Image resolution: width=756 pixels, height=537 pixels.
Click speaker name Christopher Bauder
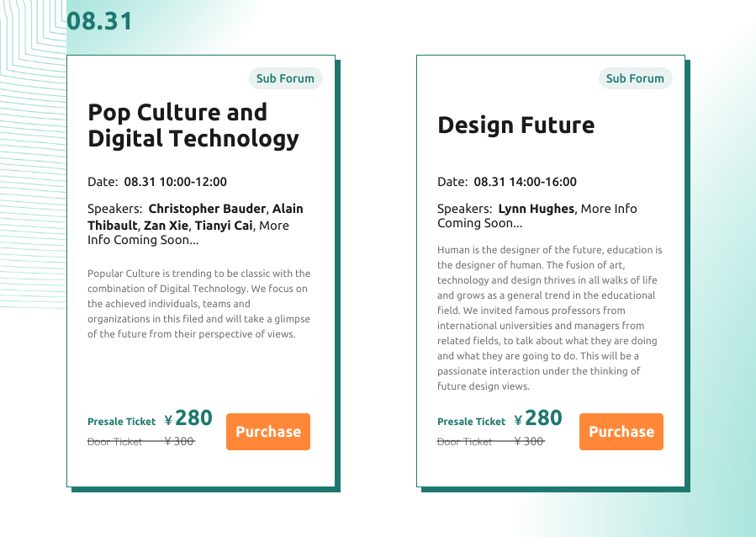tap(207, 209)
